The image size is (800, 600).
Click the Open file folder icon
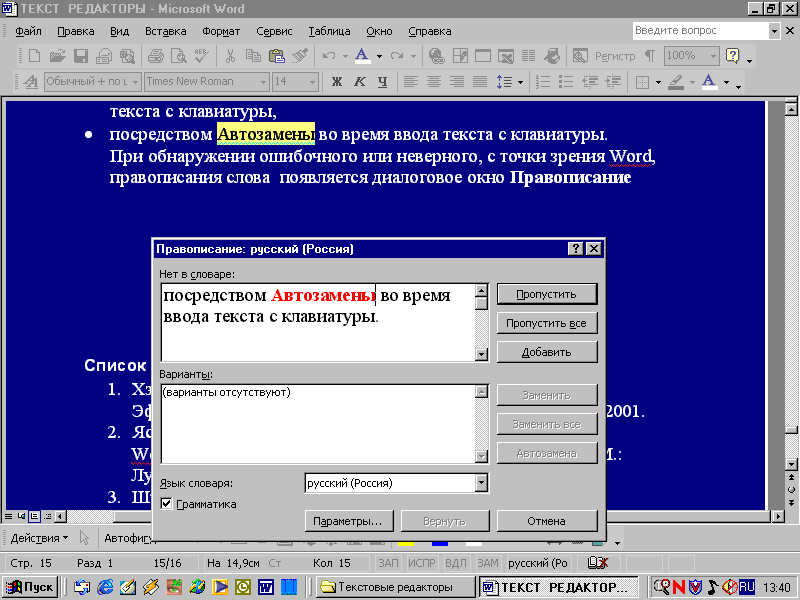click(x=57, y=56)
